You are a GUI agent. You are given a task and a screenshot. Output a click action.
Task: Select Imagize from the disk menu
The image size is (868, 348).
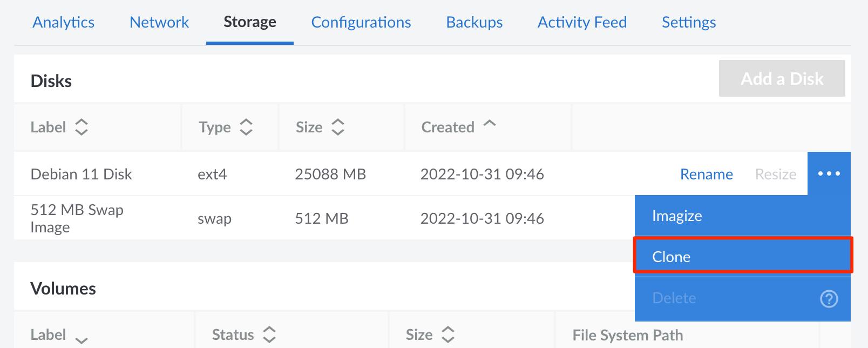pos(677,216)
